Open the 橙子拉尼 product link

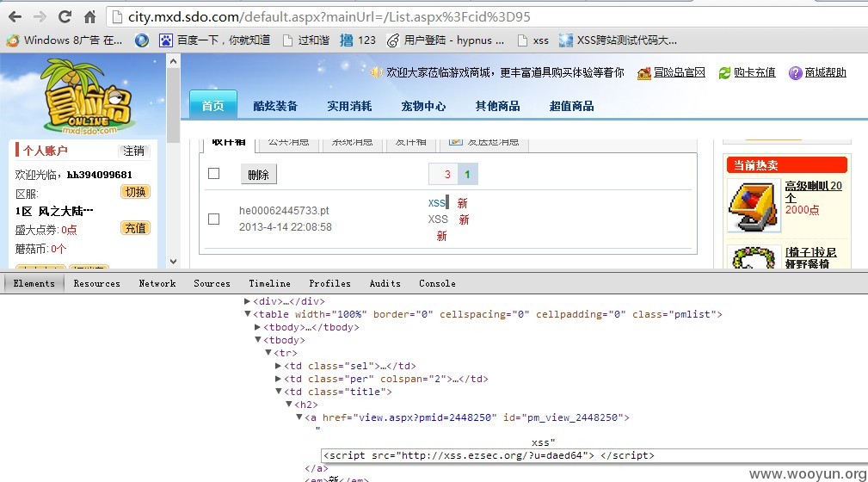tap(811, 257)
